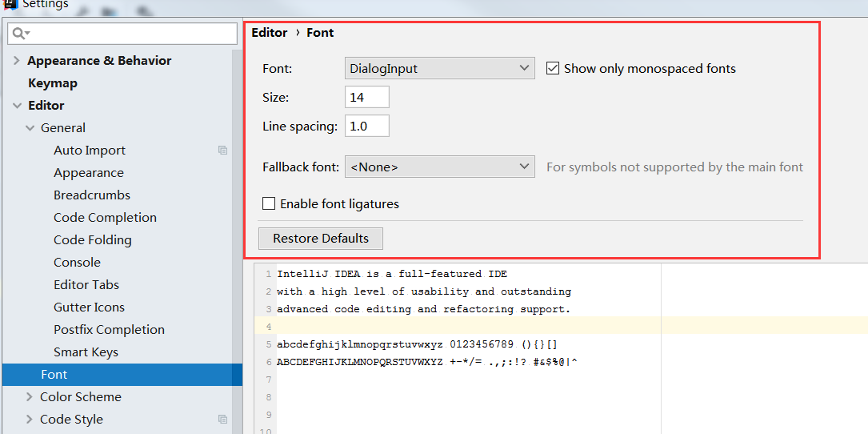Viewport: 868px width, 434px height.
Task: Select Auto Import settings page
Action: click(90, 151)
